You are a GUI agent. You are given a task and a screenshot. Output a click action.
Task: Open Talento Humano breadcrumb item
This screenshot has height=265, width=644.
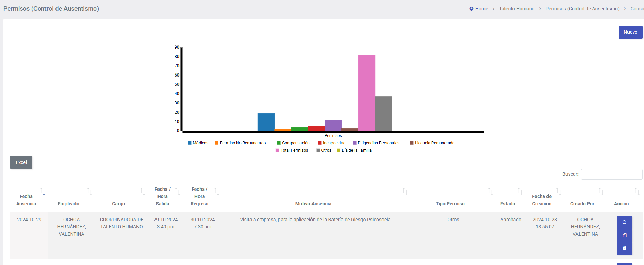[517, 9]
